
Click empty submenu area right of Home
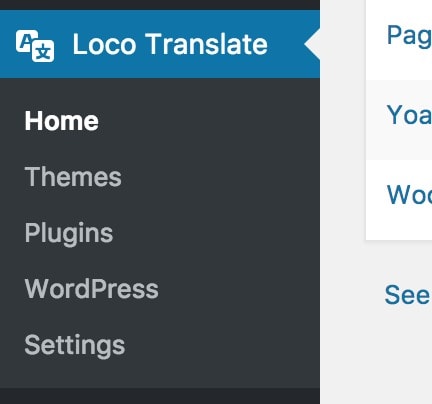[209, 121]
